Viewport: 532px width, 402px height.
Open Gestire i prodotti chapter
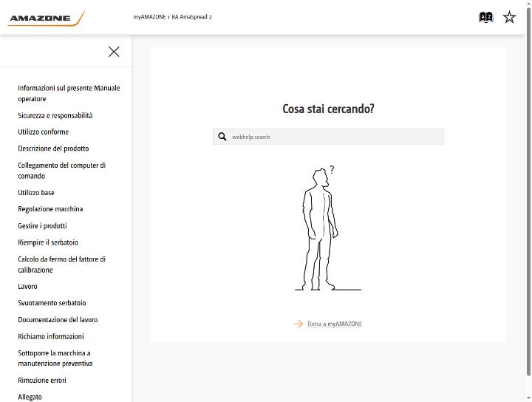(42, 226)
